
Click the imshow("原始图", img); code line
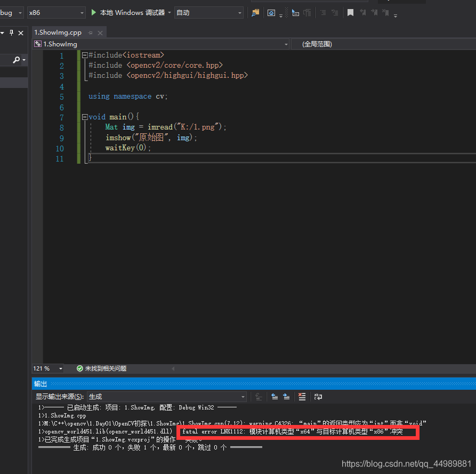(x=151, y=138)
